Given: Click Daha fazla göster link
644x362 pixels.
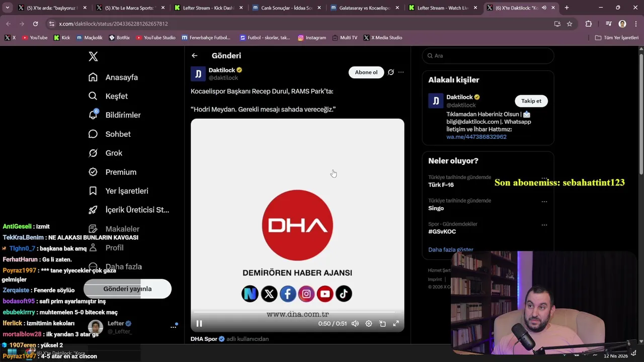Looking at the screenshot, I should coord(451,250).
